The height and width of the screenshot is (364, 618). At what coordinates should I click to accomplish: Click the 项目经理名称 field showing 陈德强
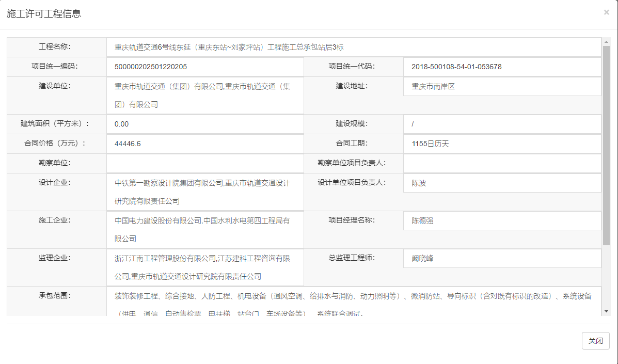[502, 221]
